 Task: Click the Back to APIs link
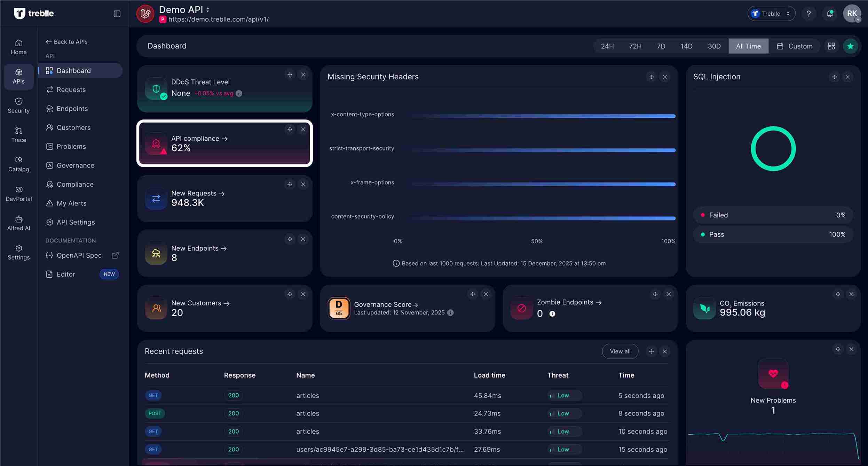point(67,41)
